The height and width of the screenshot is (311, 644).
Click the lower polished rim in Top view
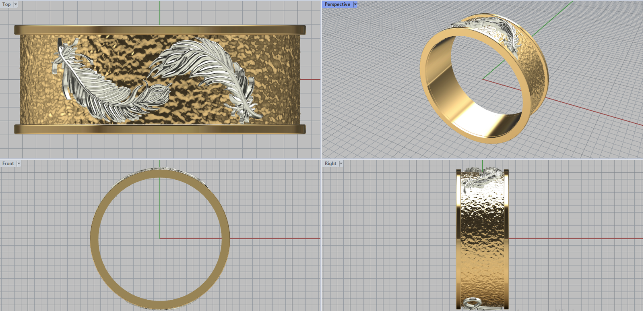pos(160,129)
